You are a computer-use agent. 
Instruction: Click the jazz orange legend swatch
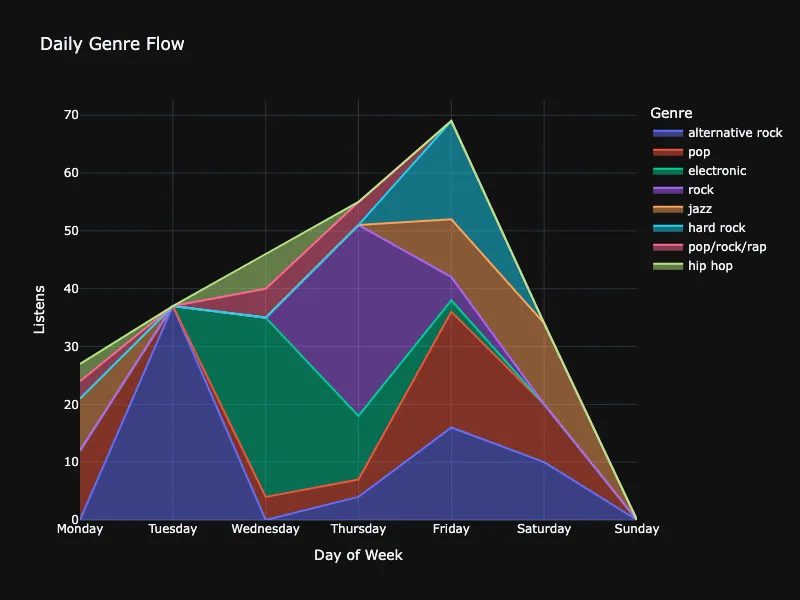(x=668, y=209)
